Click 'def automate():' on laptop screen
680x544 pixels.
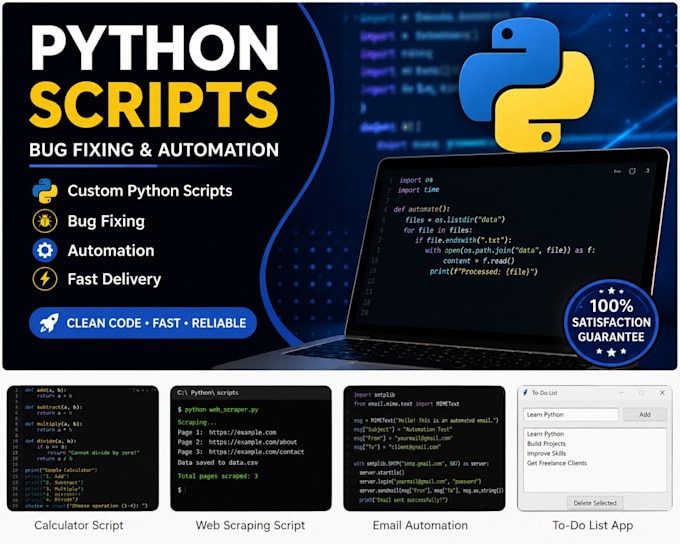click(x=422, y=209)
